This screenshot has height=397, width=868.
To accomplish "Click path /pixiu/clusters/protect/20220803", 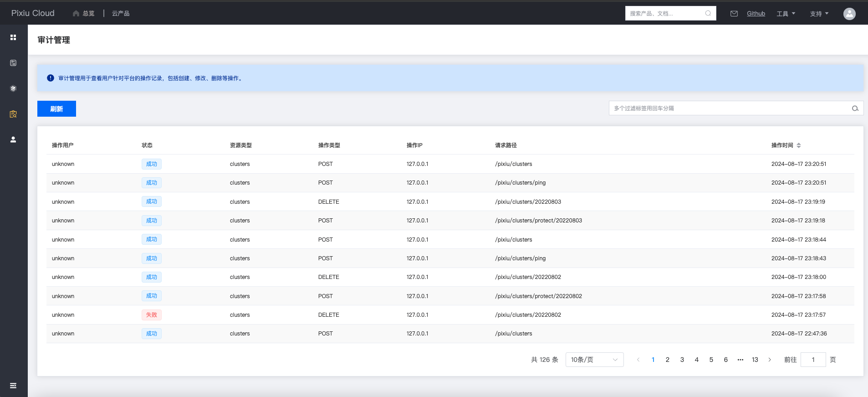I will [x=538, y=221].
